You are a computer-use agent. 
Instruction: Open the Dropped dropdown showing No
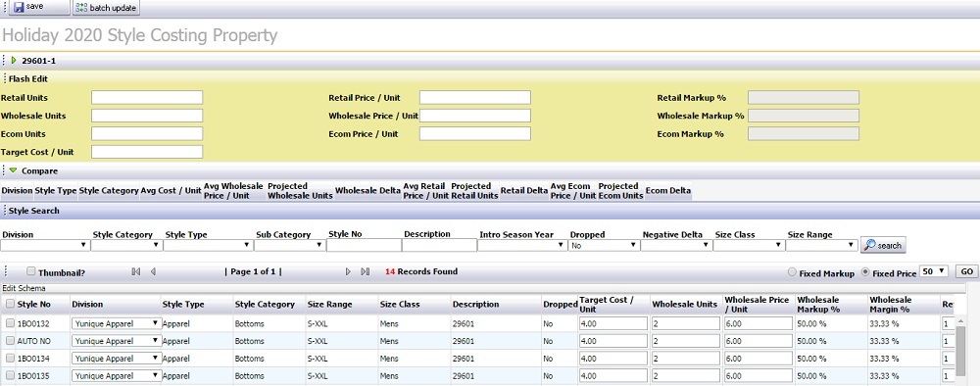pyautogui.click(x=604, y=246)
